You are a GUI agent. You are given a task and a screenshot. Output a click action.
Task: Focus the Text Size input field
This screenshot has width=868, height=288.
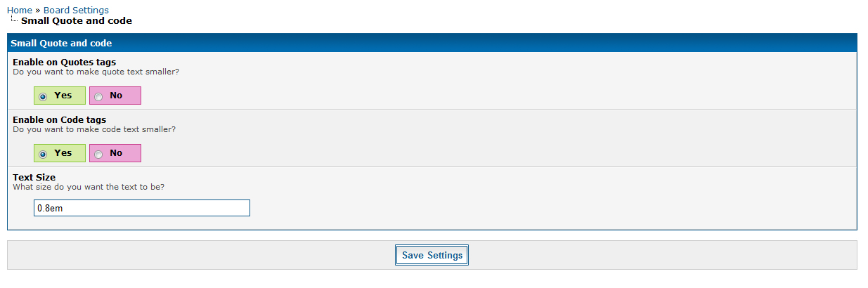(x=141, y=208)
